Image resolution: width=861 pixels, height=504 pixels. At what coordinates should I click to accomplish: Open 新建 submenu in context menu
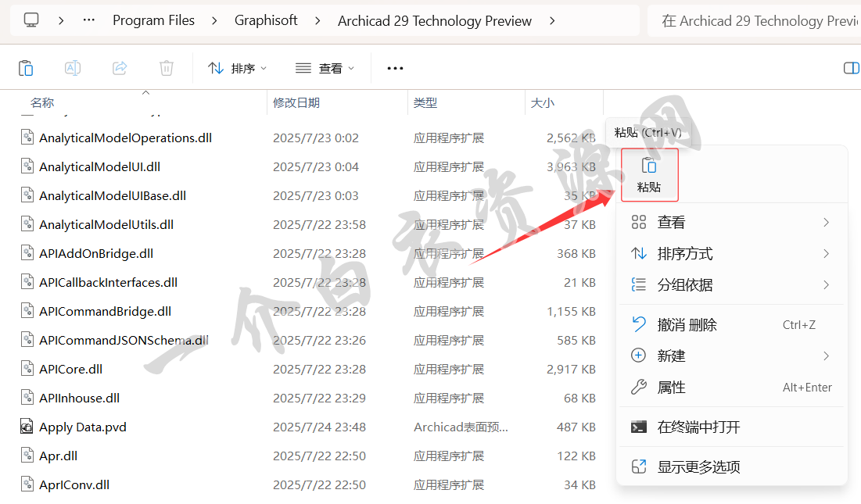[x=732, y=356]
